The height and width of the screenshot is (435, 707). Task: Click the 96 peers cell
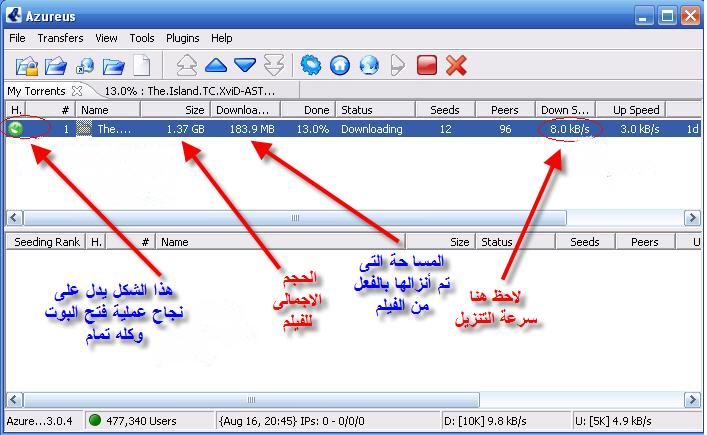pyautogui.click(x=505, y=129)
